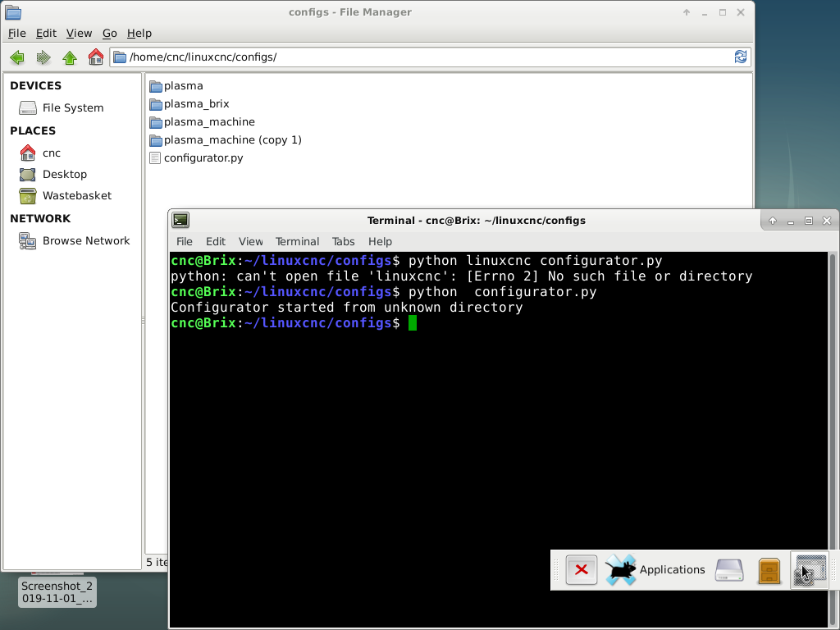
Task: Select the plasma folder name
Action: pos(183,86)
